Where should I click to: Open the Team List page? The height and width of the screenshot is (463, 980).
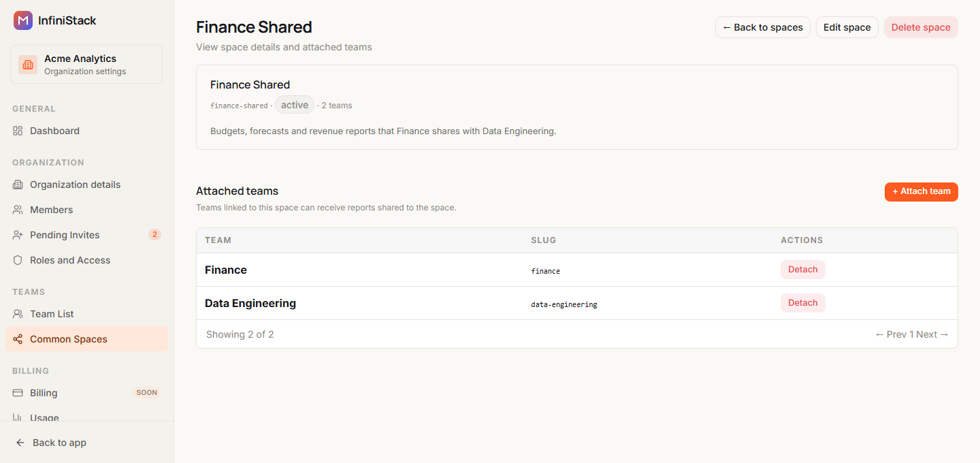[86, 314]
